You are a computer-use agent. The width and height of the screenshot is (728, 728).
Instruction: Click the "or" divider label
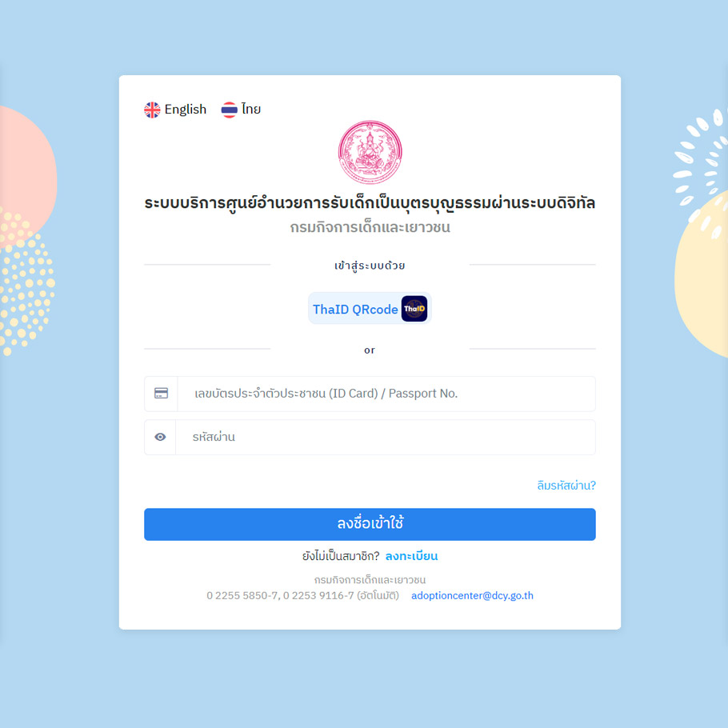[370, 350]
